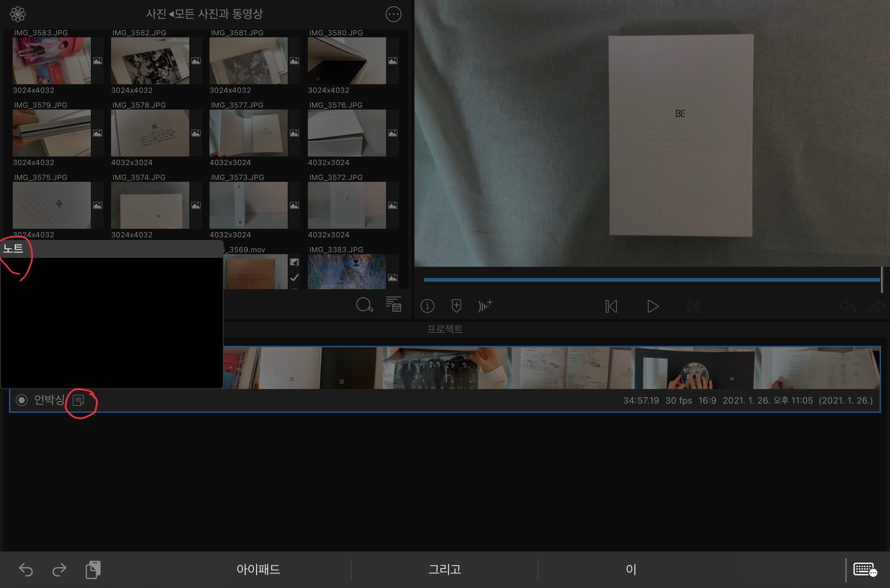Open the more options ellipsis menu

click(x=393, y=14)
